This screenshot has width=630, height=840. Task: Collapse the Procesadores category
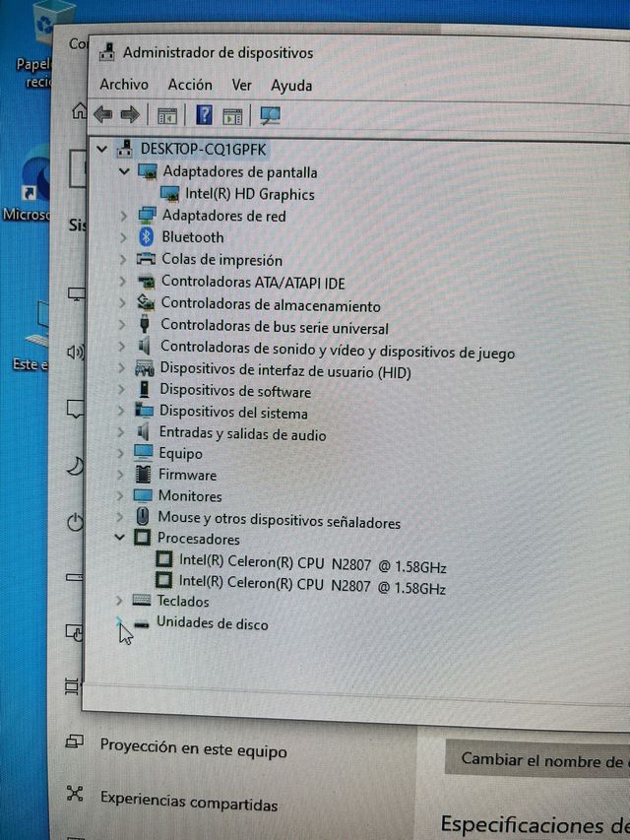pyautogui.click(x=120, y=539)
